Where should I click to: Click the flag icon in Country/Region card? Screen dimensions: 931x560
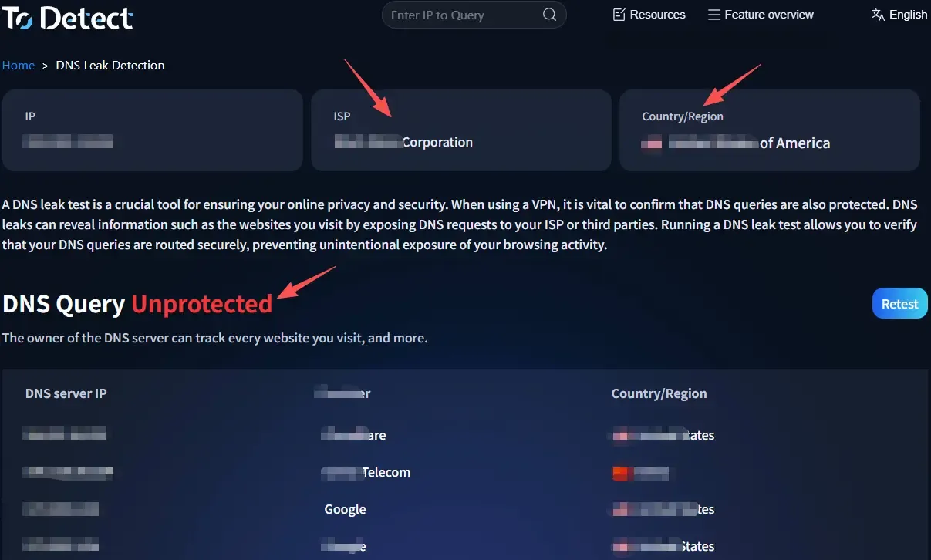pyautogui.click(x=653, y=143)
